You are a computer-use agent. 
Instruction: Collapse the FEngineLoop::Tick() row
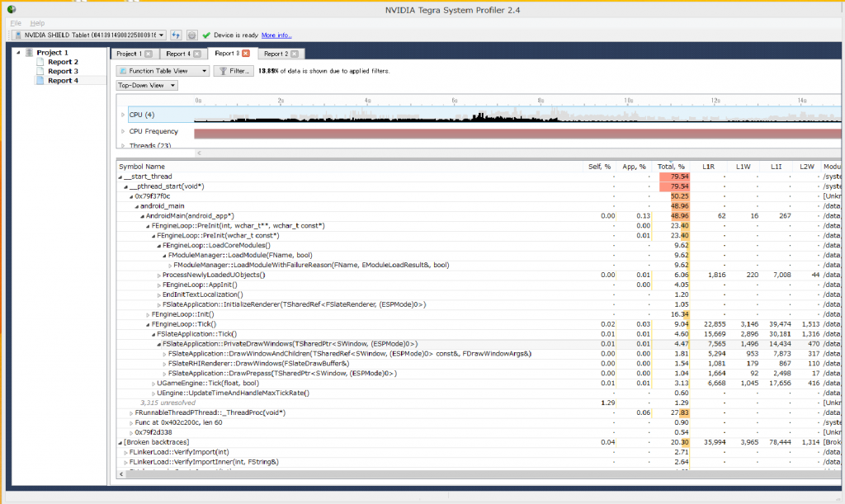tap(149, 324)
